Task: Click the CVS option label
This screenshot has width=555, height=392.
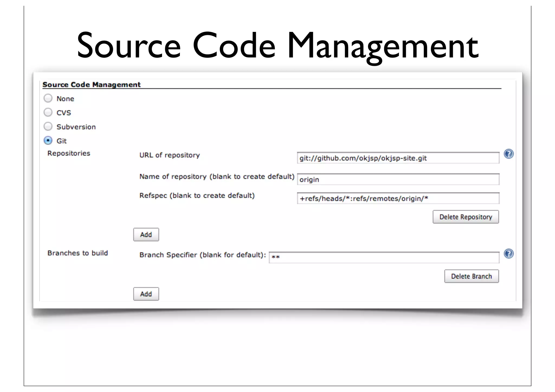Action: point(64,113)
